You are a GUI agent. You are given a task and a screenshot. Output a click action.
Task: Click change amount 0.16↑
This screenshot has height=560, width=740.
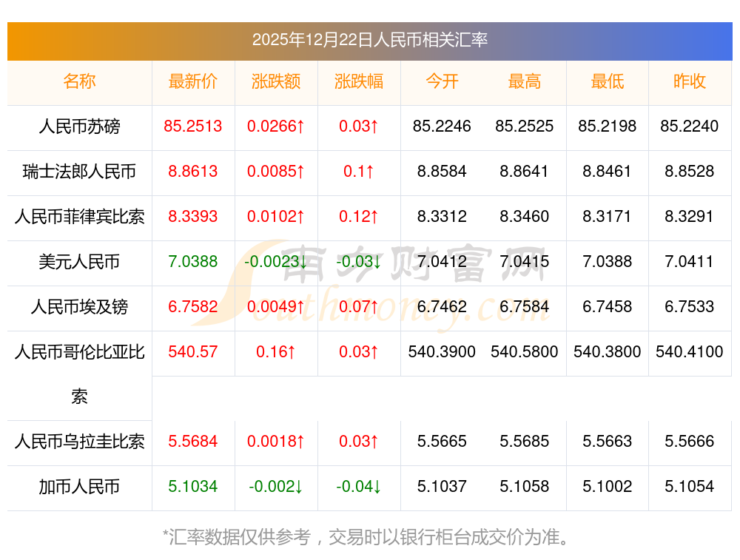tap(276, 351)
